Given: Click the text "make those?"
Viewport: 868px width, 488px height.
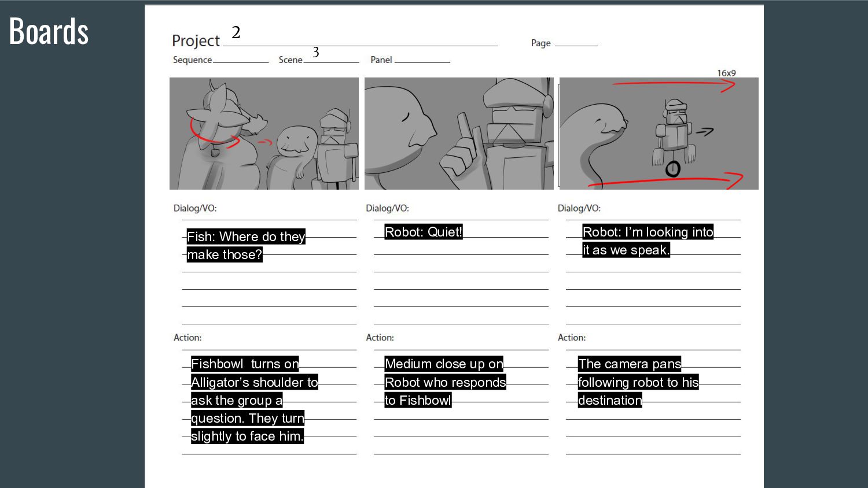Looking at the screenshot, I should (x=225, y=254).
